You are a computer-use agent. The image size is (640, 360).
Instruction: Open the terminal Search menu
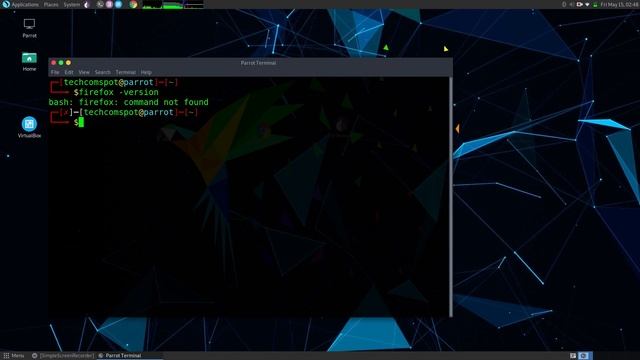pyautogui.click(x=102, y=72)
